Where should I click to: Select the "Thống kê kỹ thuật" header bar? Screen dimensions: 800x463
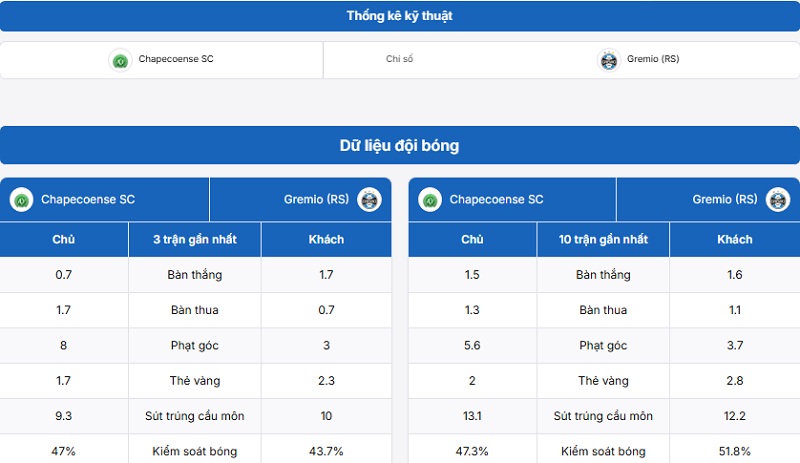click(x=400, y=16)
